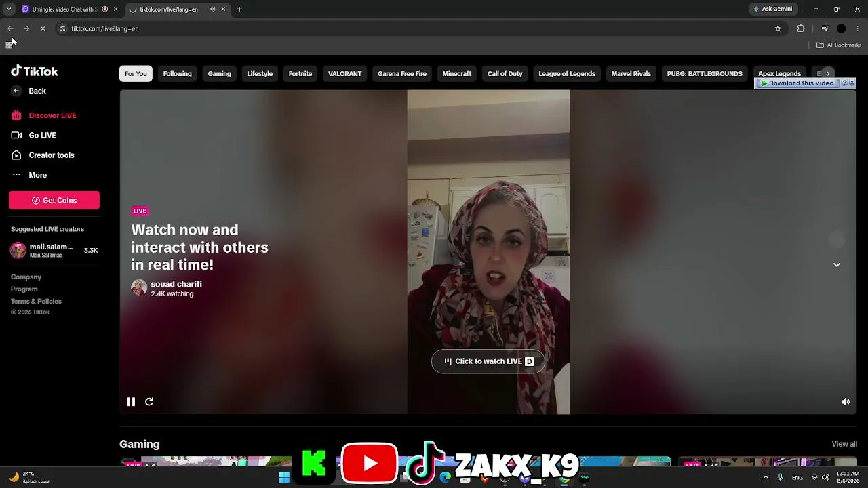Image resolution: width=868 pixels, height=488 pixels.
Task: Click the Ask Gemini button
Action: pos(772,9)
